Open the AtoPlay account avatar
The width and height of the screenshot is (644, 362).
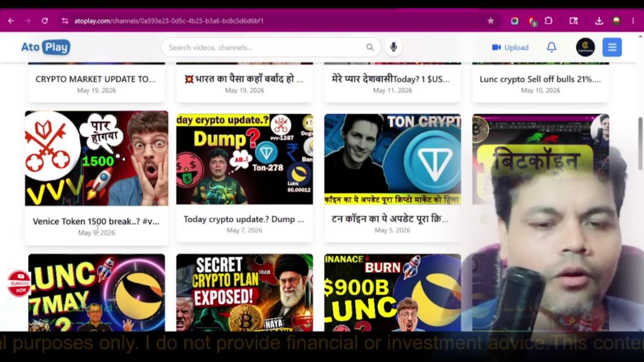pyautogui.click(x=585, y=47)
